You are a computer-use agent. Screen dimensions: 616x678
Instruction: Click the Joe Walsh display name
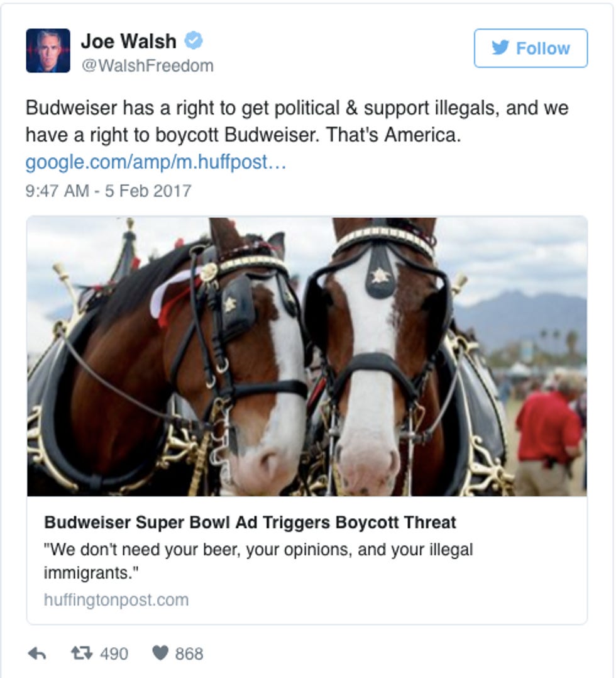pyautogui.click(x=129, y=42)
